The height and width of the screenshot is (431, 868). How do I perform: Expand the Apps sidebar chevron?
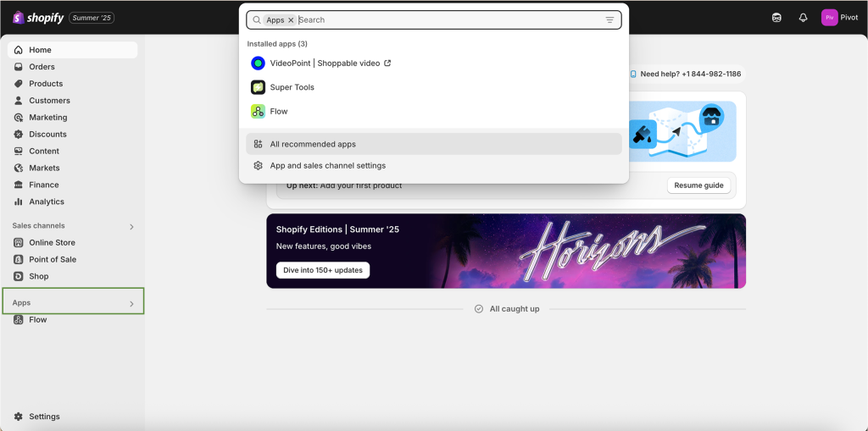(x=131, y=304)
